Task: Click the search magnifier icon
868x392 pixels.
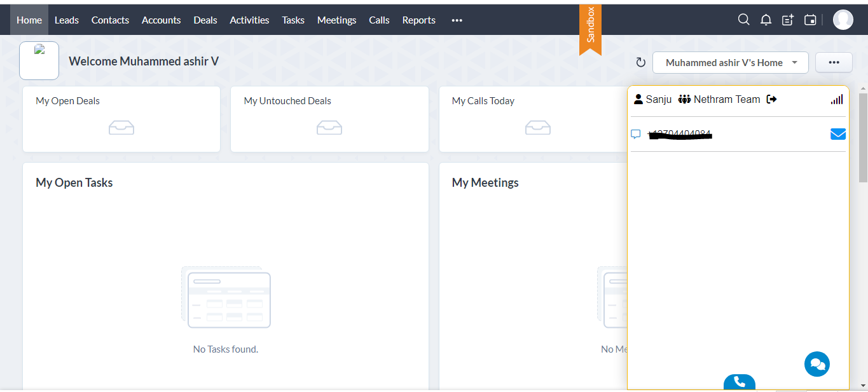Action: point(743,20)
